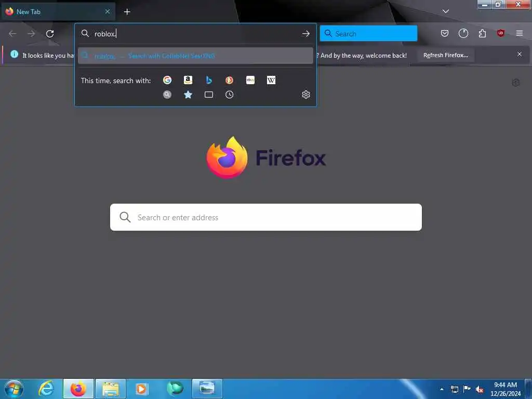Open the circular toolbar icon beside Pocket
The height and width of the screenshot is (399, 532).
click(x=463, y=33)
